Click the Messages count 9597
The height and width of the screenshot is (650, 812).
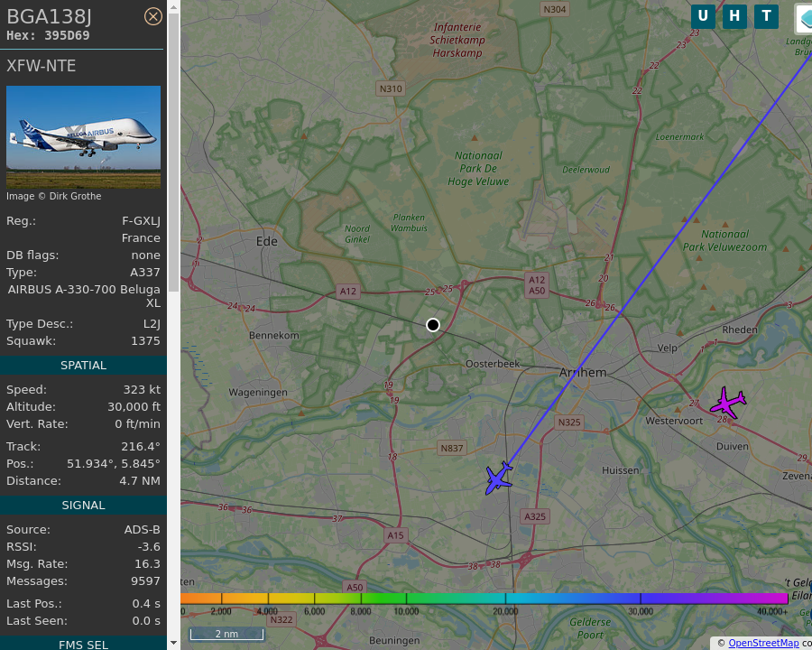[x=145, y=581]
